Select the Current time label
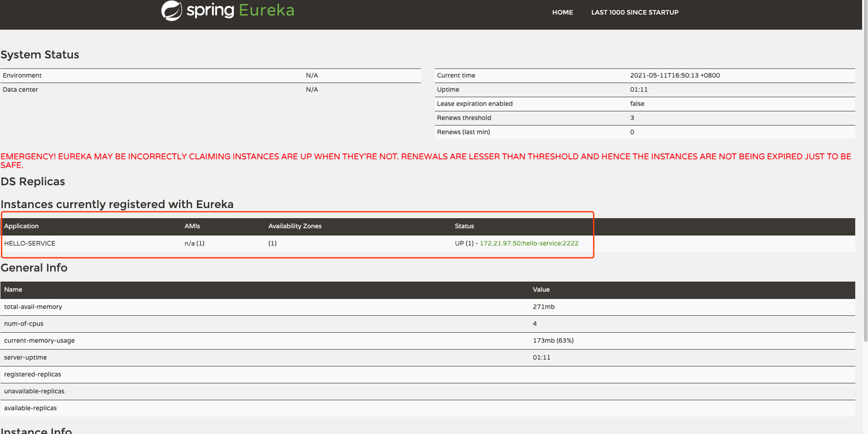 coord(456,75)
